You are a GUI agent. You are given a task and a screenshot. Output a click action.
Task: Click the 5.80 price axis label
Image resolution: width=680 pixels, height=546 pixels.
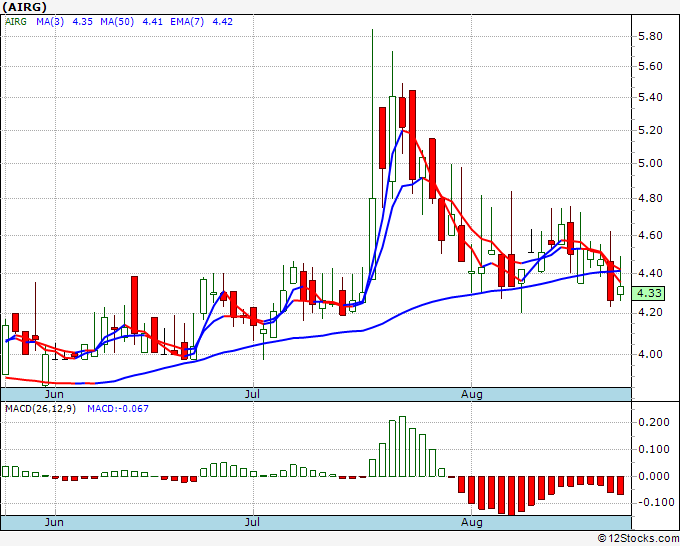(x=650, y=36)
